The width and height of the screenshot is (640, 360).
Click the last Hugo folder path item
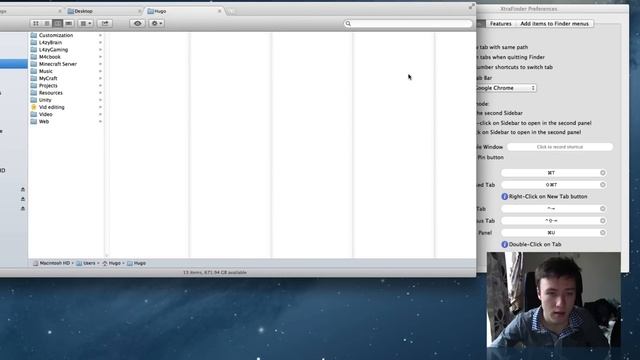(136, 263)
